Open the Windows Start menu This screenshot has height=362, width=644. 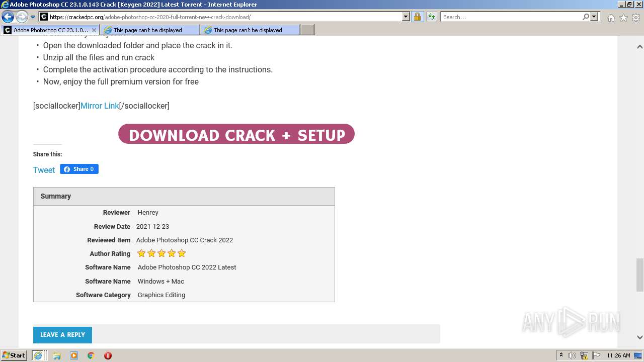pyautogui.click(x=14, y=355)
